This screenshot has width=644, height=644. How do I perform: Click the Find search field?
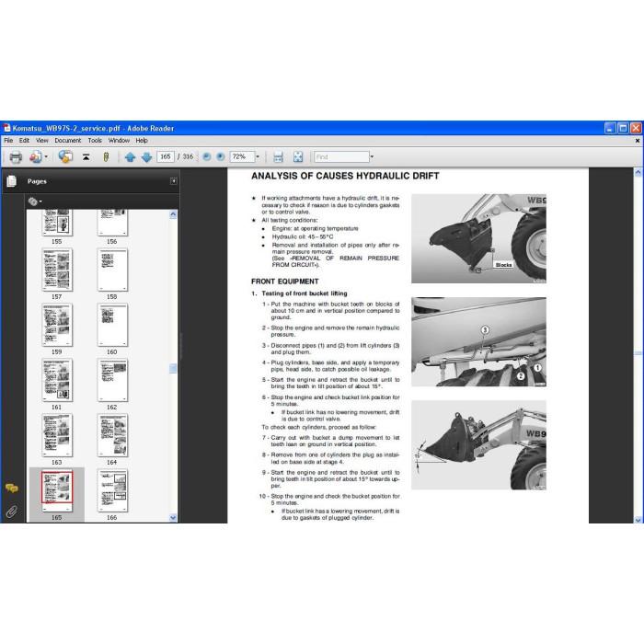pos(341,157)
